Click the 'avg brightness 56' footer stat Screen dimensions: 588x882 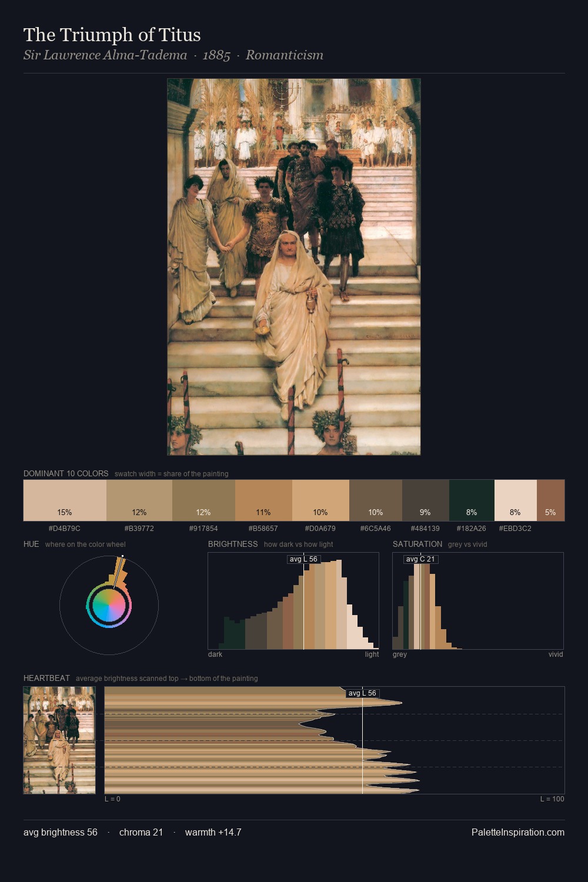61,832
